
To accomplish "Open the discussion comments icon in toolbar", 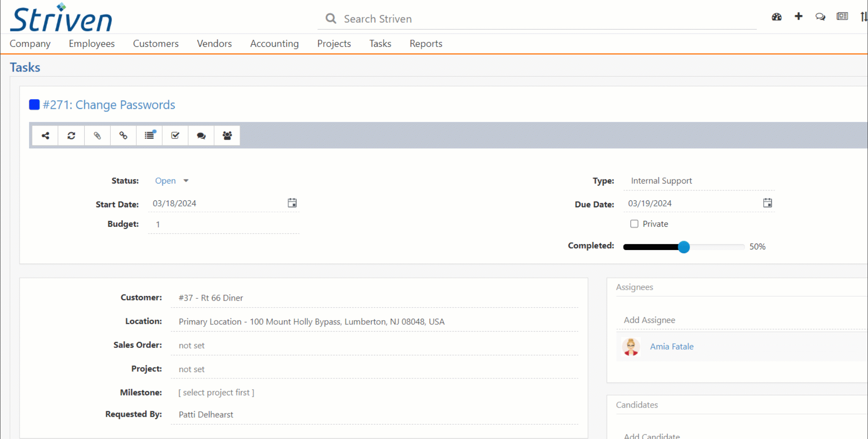I will pyautogui.click(x=201, y=135).
